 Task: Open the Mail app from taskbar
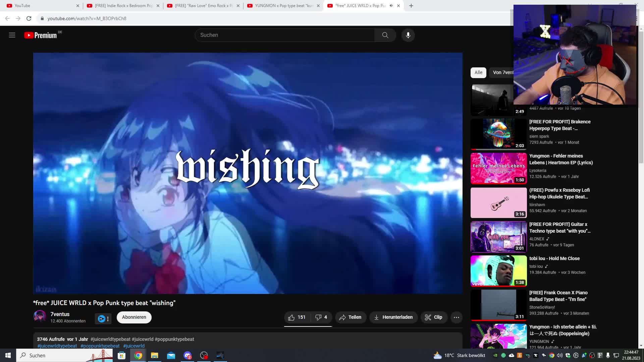click(x=171, y=355)
